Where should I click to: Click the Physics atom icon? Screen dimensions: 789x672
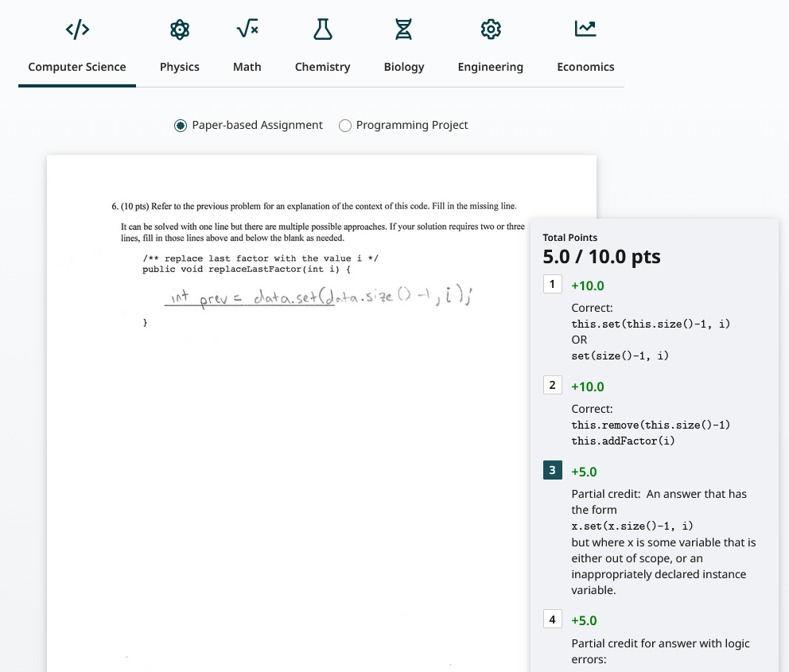coord(180,30)
